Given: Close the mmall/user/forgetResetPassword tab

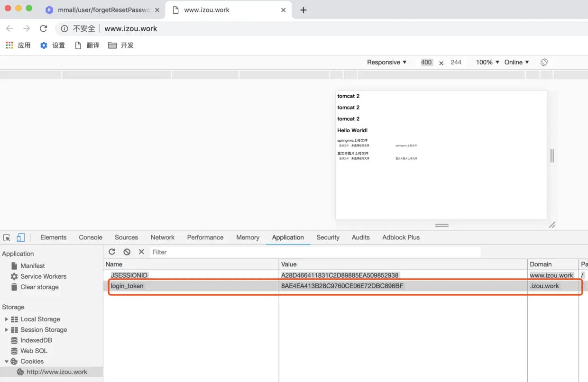Looking at the screenshot, I should tap(158, 10).
